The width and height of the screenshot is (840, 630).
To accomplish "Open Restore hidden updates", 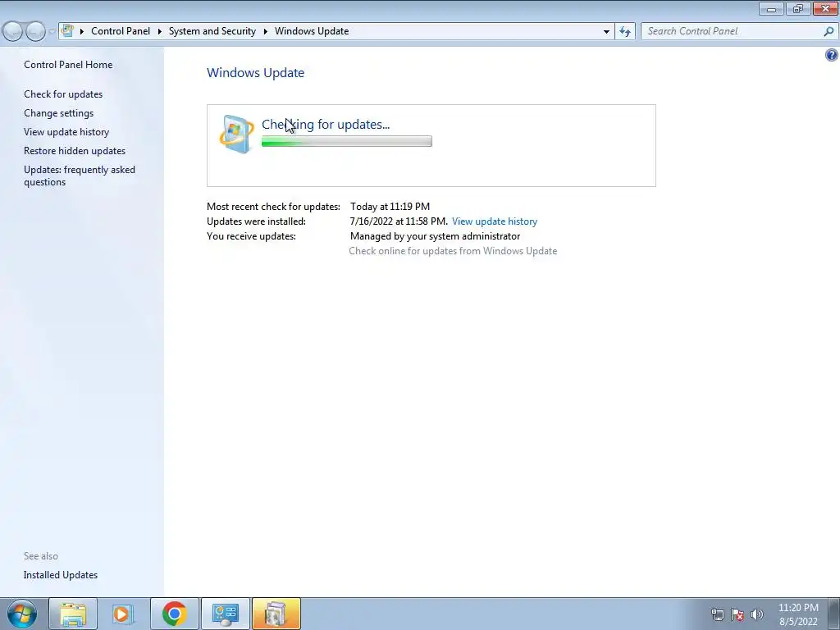I will point(75,151).
